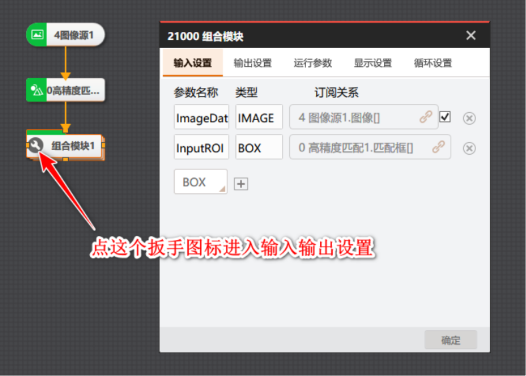The height and width of the screenshot is (376, 526).
Task: Toggle checkbox on the ImageData row
Action: [445, 117]
